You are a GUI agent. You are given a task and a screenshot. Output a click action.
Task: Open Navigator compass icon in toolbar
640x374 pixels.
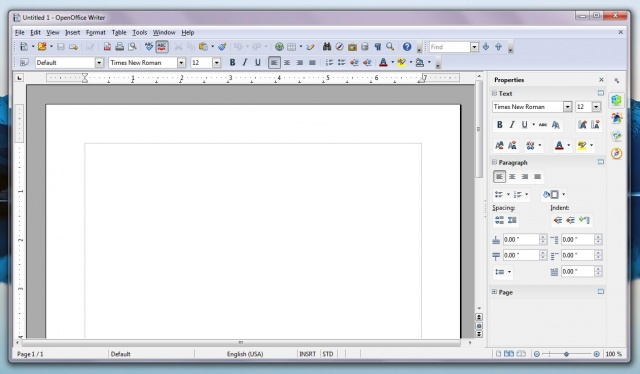coord(339,47)
